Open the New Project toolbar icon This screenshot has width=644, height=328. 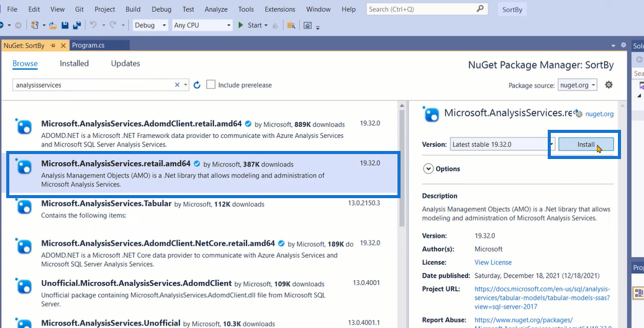(x=35, y=25)
